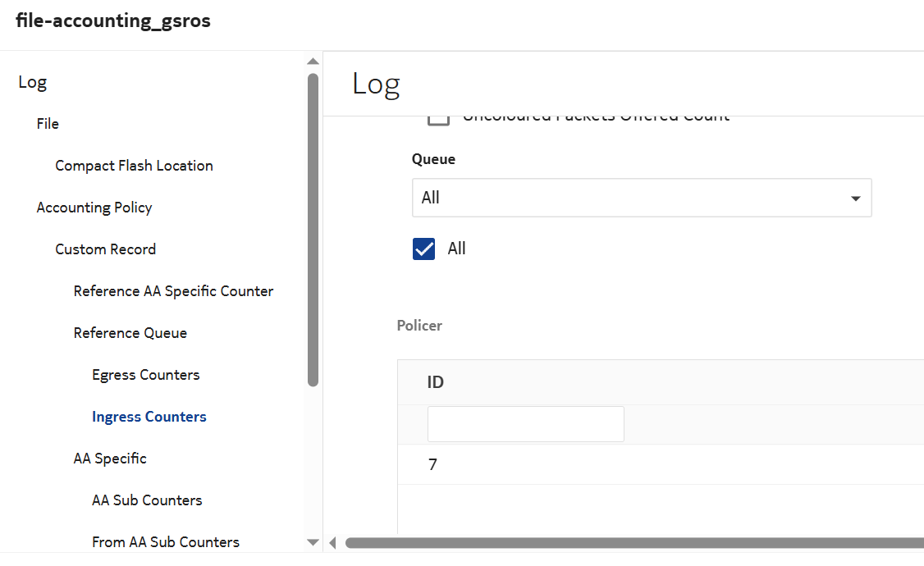Open Compact Flash Location in sidebar
Viewport: 924px width, 566px height.
pyautogui.click(x=134, y=166)
